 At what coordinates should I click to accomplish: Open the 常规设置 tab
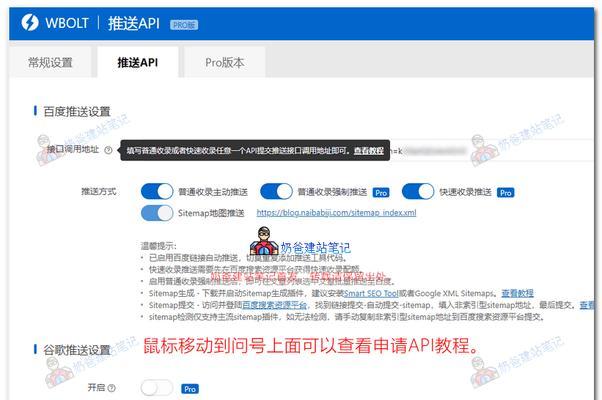click(x=50, y=63)
